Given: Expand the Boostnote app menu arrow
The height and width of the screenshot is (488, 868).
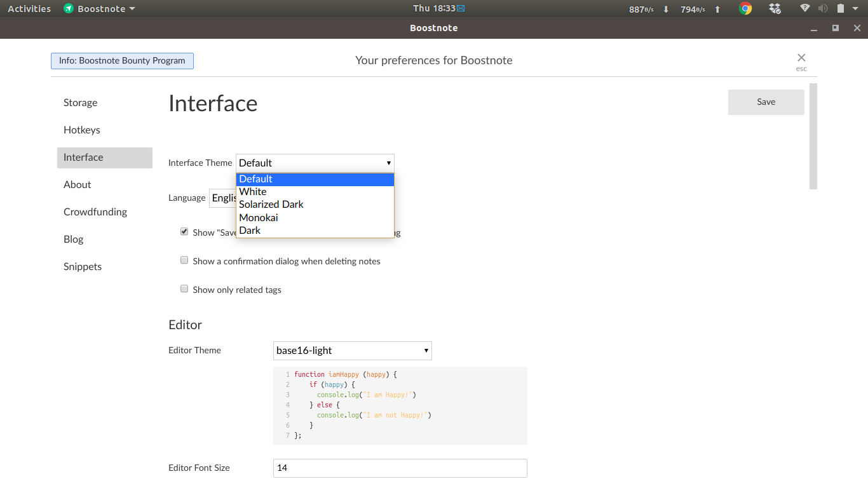Looking at the screenshot, I should (132, 9).
